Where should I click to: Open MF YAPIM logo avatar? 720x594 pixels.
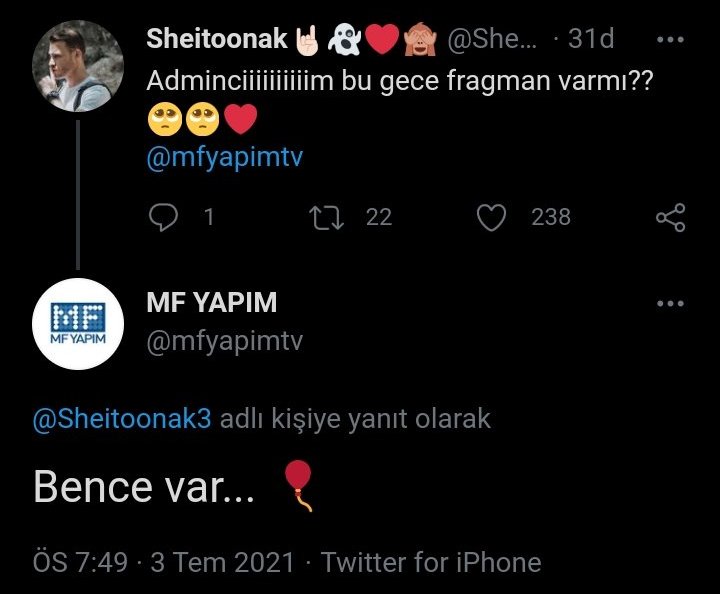(x=78, y=325)
